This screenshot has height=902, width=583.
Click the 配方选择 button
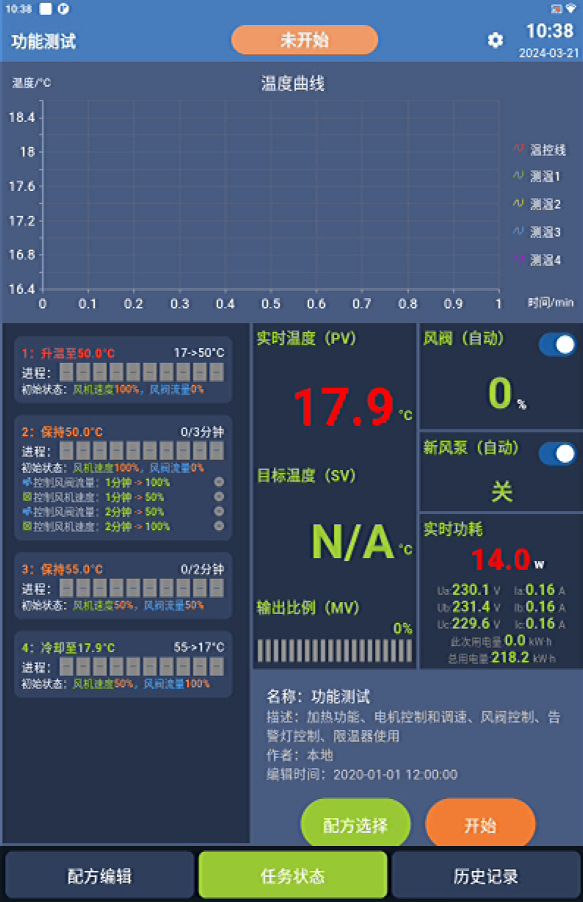(356, 825)
